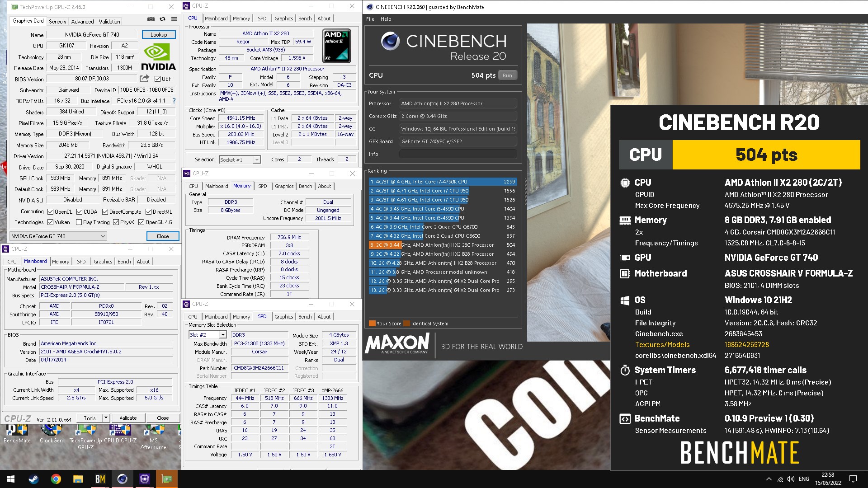Toggle OpenGL 4.6 checkbox
The height and width of the screenshot is (488, 868).
[x=141, y=222]
